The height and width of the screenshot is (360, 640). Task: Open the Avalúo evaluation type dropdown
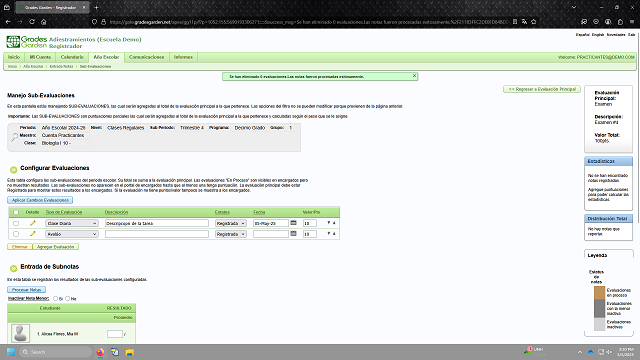[x=71, y=234]
